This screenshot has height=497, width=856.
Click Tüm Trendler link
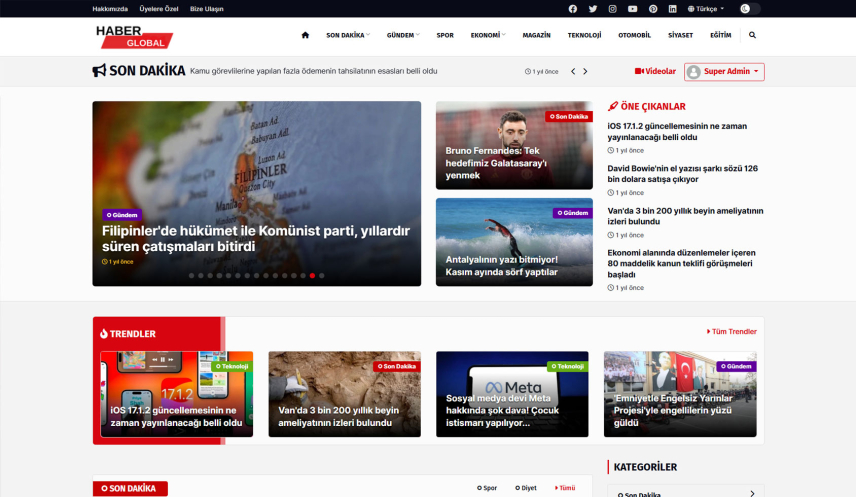tap(732, 332)
